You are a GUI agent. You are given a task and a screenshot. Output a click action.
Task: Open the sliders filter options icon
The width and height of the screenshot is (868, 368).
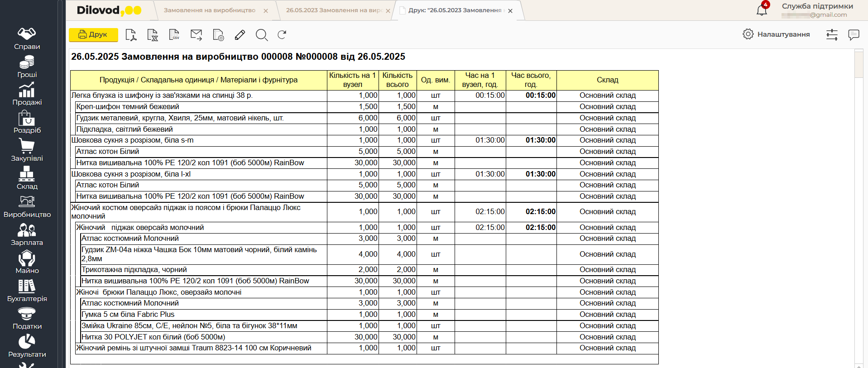[832, 35]
